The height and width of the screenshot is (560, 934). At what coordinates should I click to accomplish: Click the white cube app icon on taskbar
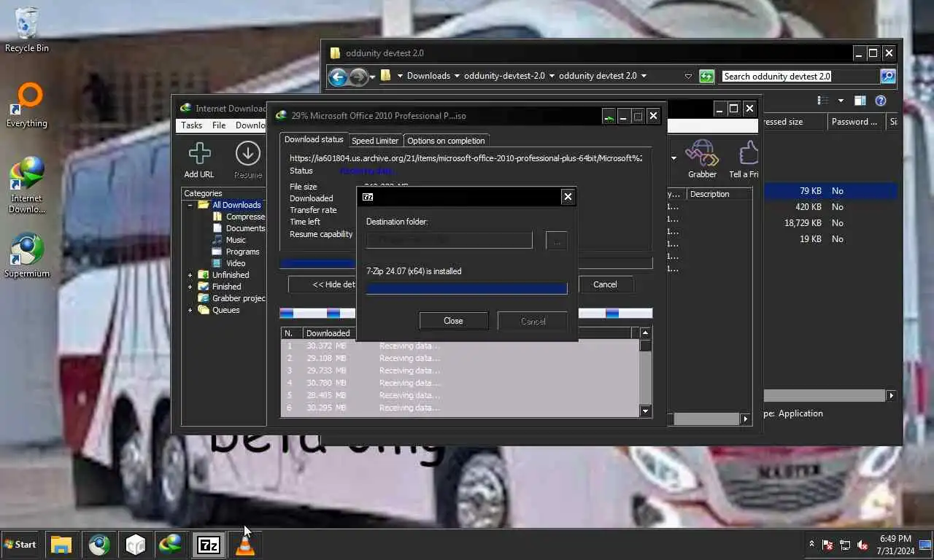[x=136, y=545]
